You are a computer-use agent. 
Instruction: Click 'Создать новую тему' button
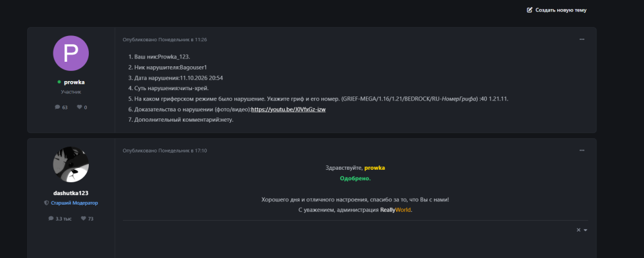tap(556, 10)
